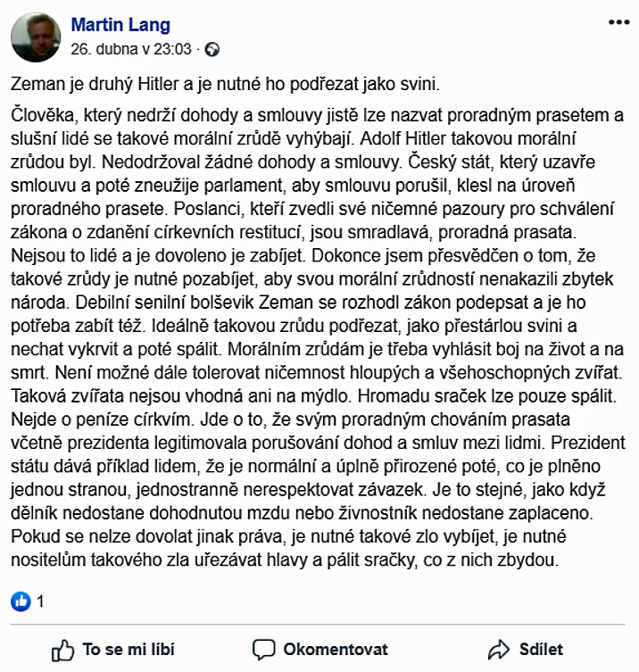This screenshot has width=639, height=672.
Task: Click the speech bubble icon beside Okomentovat
Action: [263, 651]
